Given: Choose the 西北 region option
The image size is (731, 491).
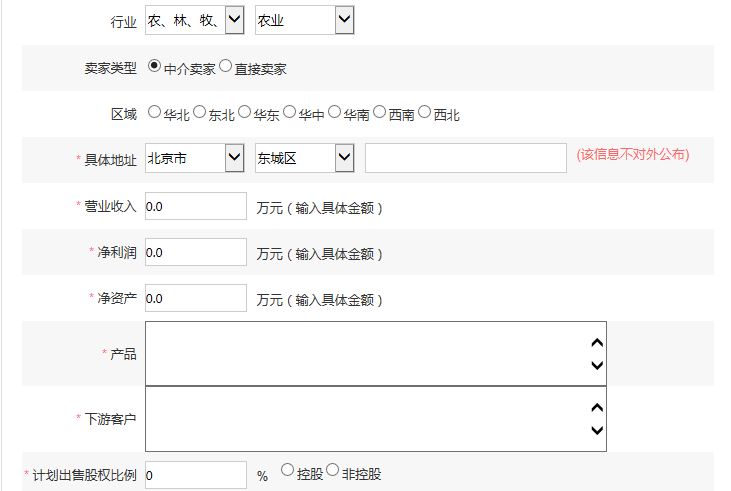Looking at the screenshot, I should click(x=424, y=112).
